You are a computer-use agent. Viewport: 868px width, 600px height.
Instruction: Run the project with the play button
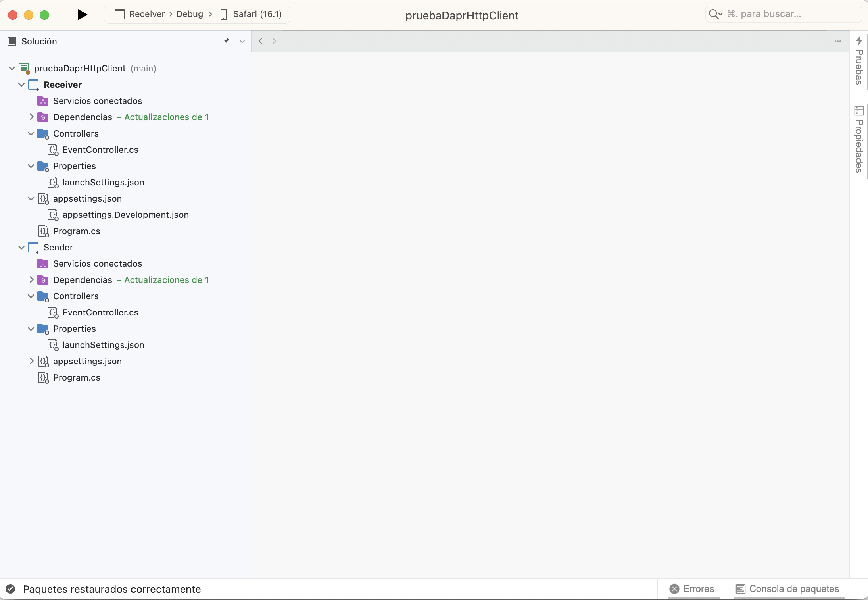[82, 14]
